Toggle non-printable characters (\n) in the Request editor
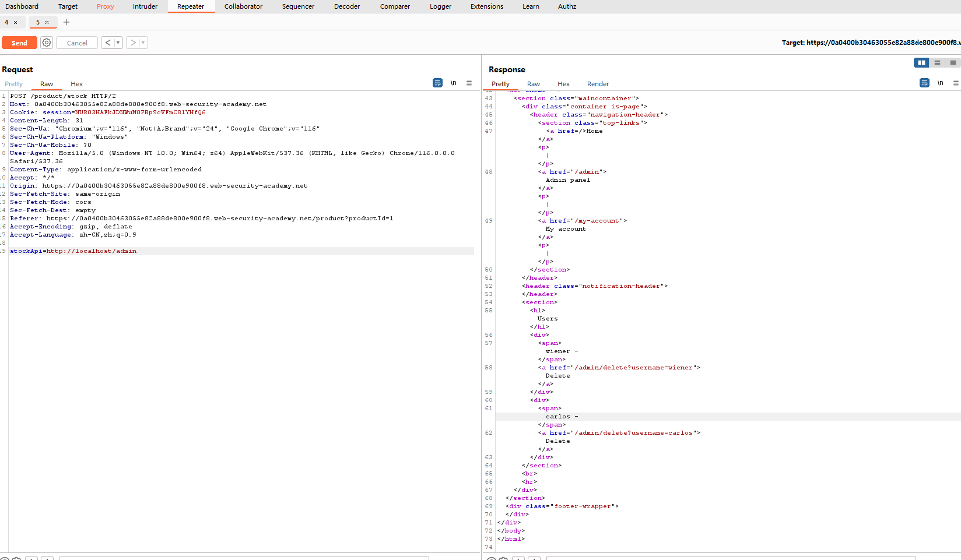Screen dimensions: 961x560 click(453, 83)
